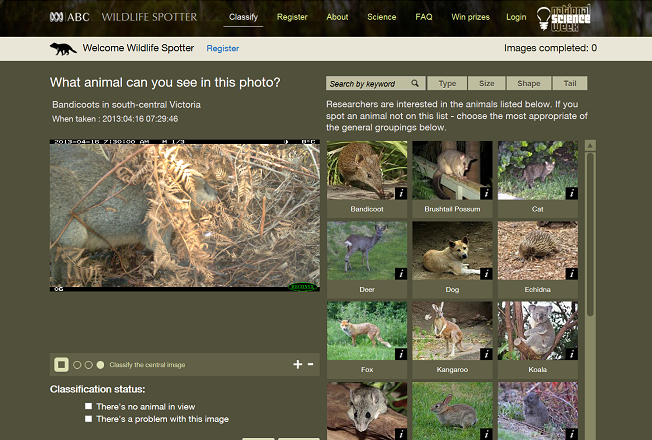Click the Register link beside the welcome message

(x=222, y=48)
